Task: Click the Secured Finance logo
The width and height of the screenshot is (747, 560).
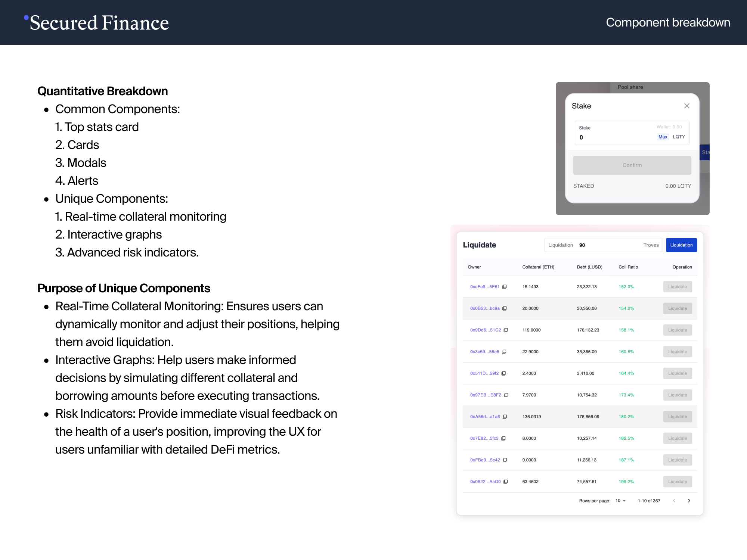Action: pyautogui.click(x=96, y=22)
